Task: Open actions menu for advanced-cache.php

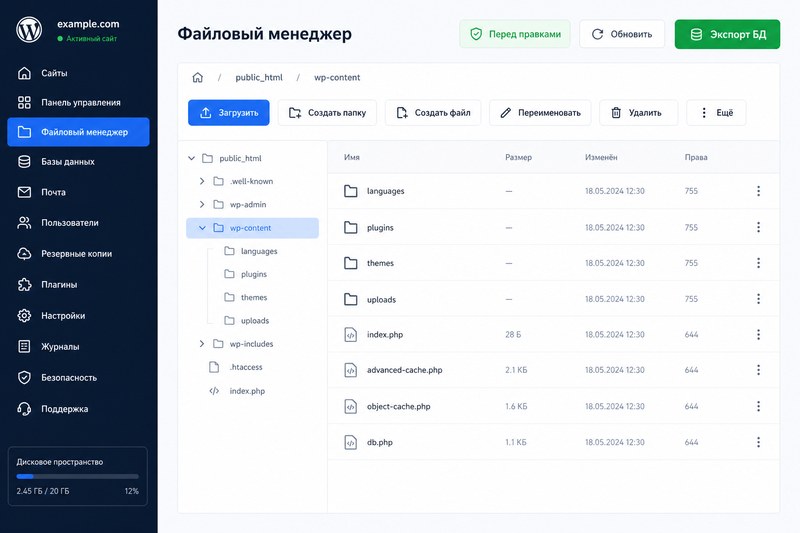Action: [758, 370]
